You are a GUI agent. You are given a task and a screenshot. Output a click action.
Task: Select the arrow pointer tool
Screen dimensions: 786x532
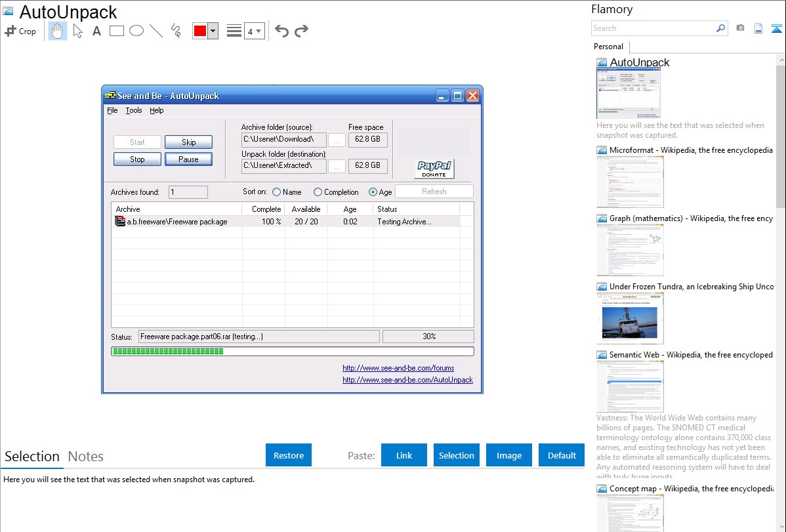tap(77, 31)
